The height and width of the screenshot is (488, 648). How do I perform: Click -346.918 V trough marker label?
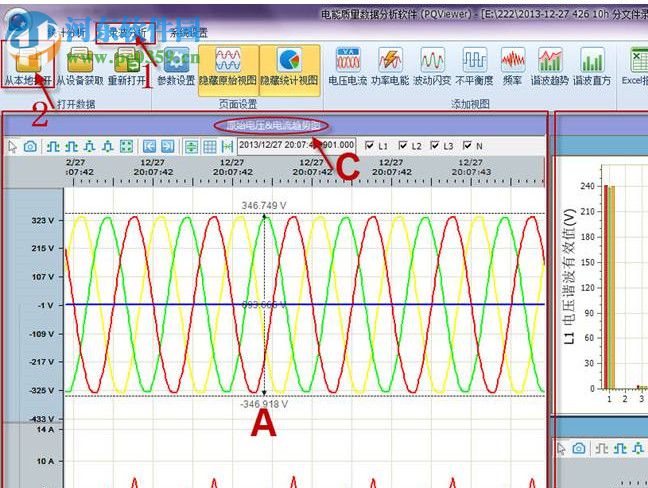(x=264, y=404)
